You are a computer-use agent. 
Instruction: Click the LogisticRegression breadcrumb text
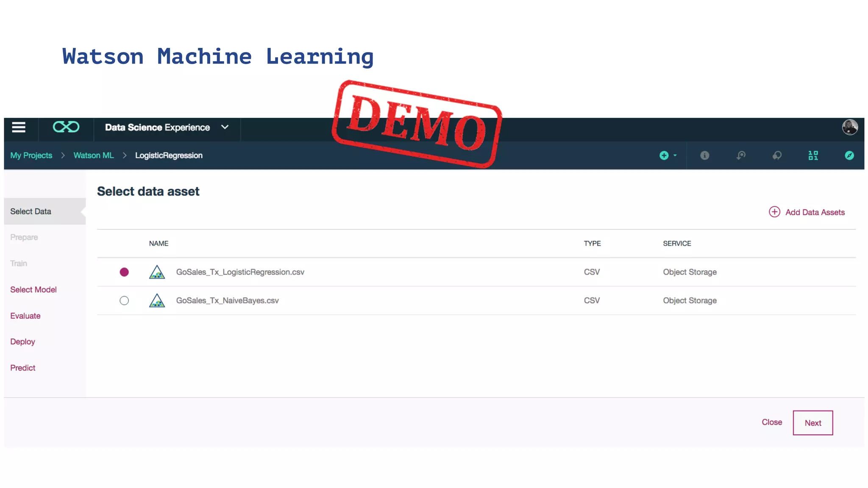click(x=169, y=155)
